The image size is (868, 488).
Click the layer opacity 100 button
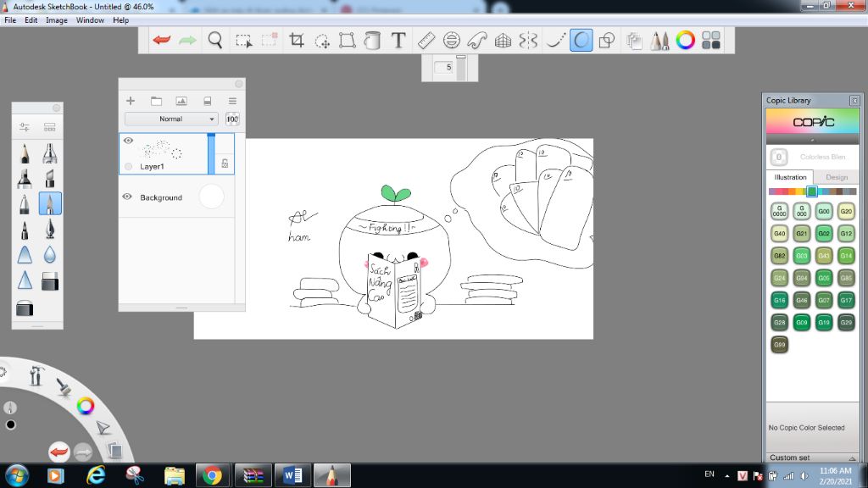tap(232, 119)
